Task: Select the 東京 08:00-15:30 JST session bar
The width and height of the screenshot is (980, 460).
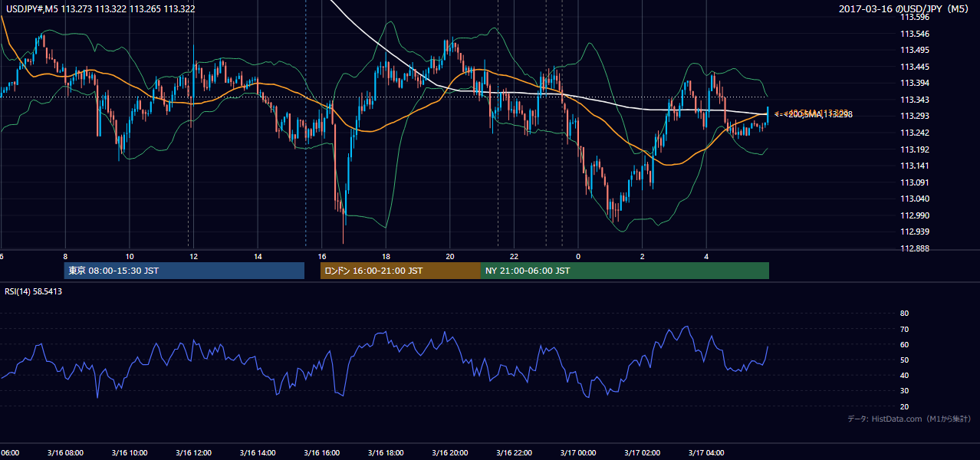Action: [184, 271]
